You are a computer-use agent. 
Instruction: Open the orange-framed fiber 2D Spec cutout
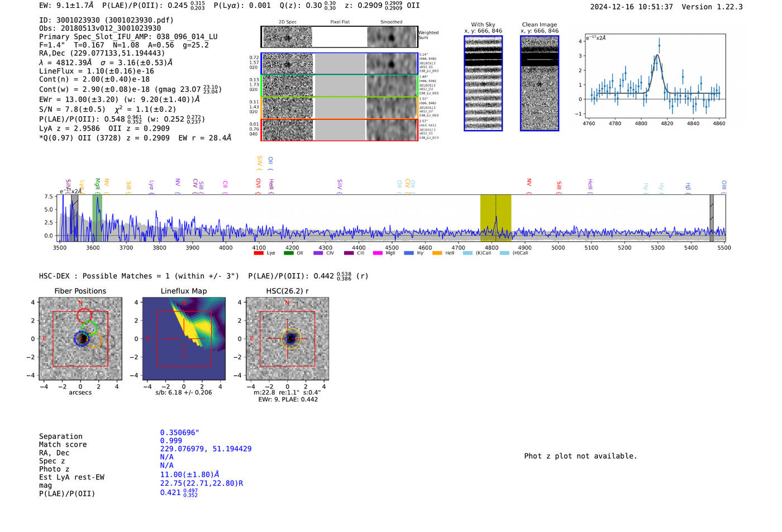pos(288,108)
